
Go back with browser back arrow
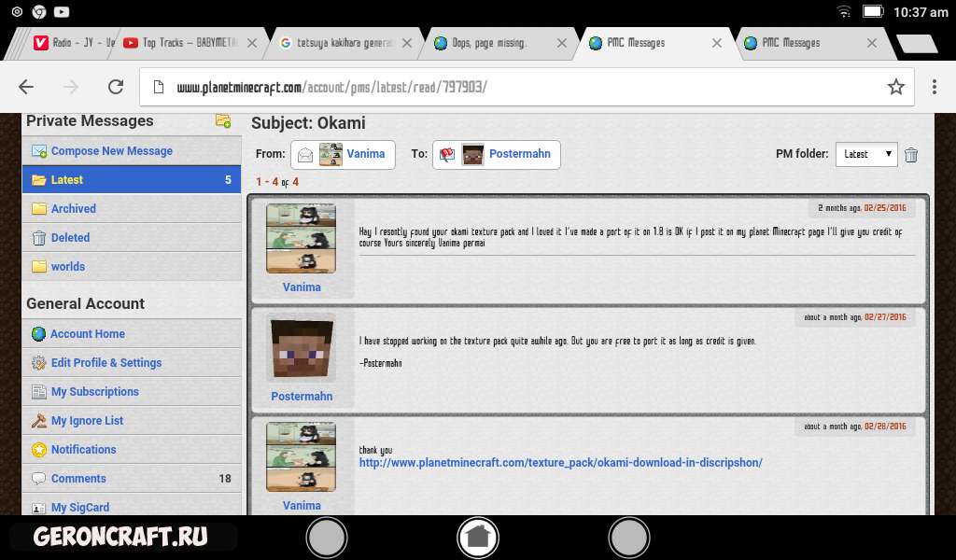point(26,87)
